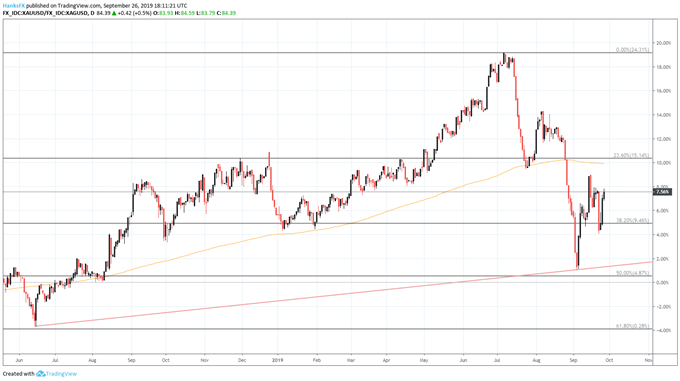Image resolution: width=680 pixels, height=381 pixels.
Task: Click the 20.00% tick on price axis
Action: (664, 43)
